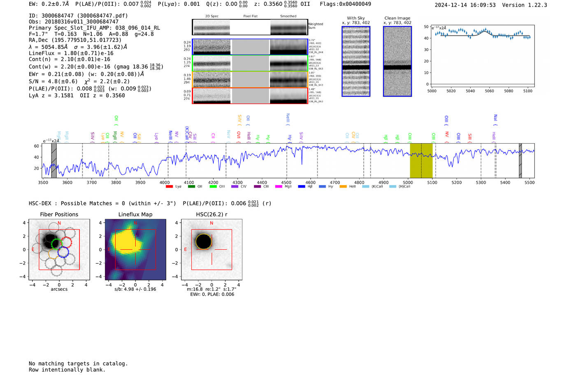Click the 'Row intentionally blank.' text

67,370
